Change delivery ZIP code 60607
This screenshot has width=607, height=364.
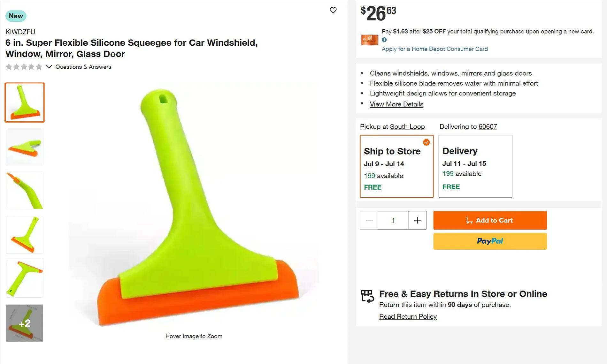(488, 127)
